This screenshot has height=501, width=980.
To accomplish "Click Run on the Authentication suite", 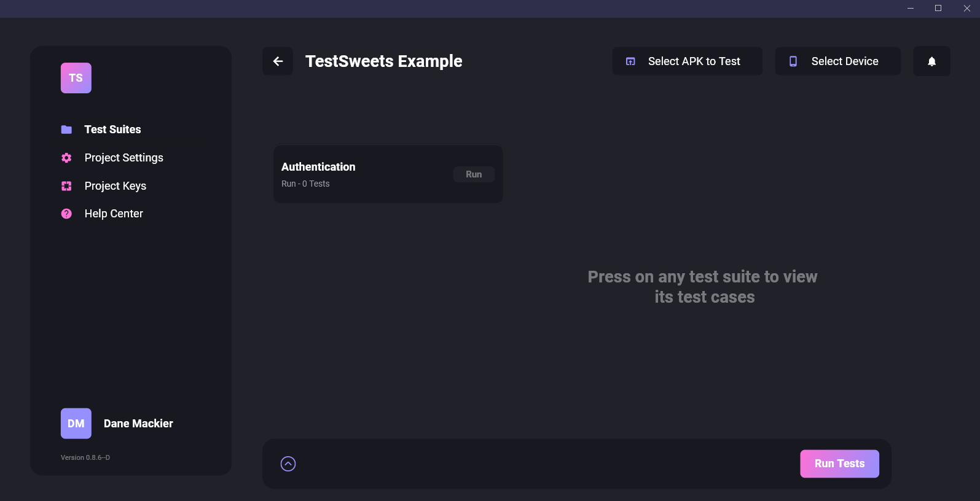I will click(x=474, y=174).
